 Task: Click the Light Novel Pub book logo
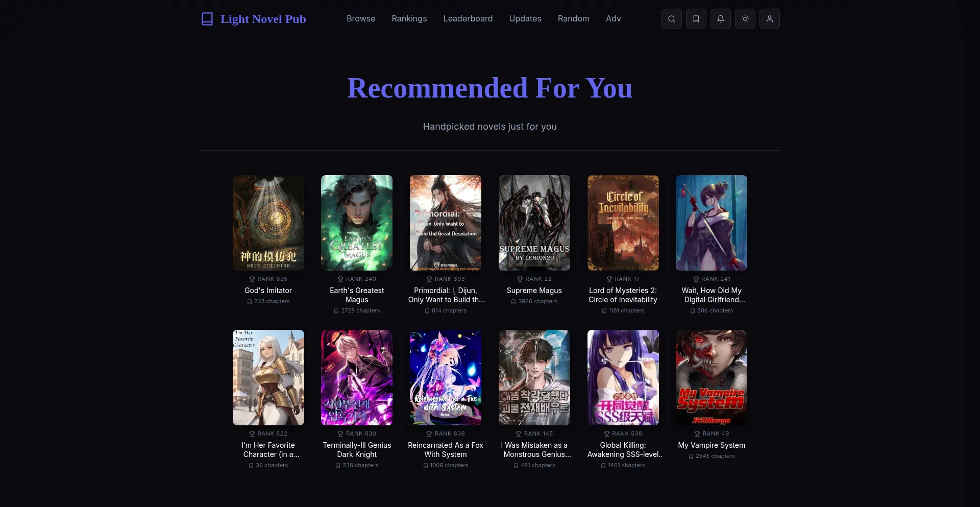click(207, 19)
